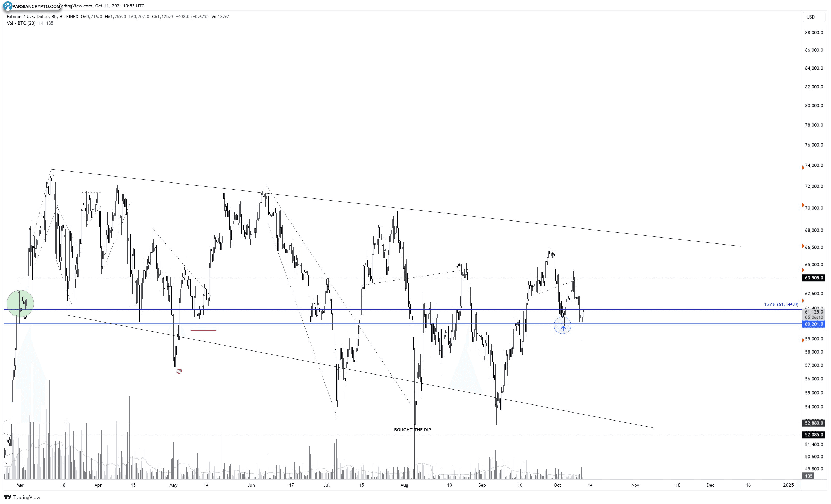Screen dimensions: 831x504
Task: Click the Mar date on time axis
Action: (20, 485)
